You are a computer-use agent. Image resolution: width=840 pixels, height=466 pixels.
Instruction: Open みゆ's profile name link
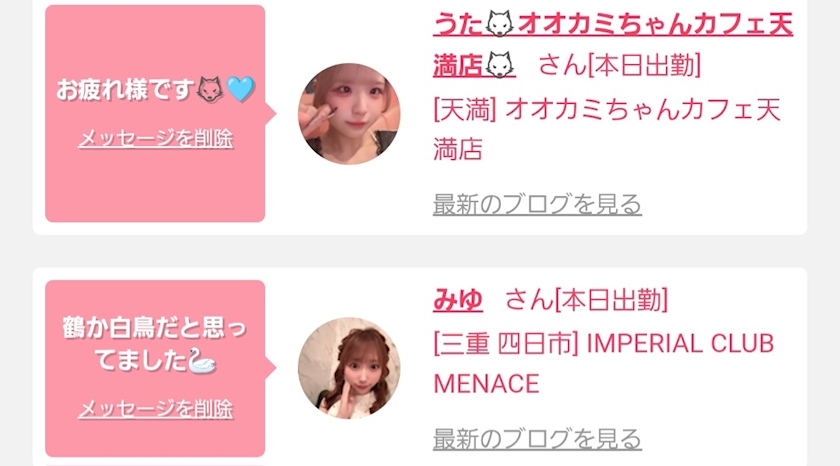coord(458,299)
